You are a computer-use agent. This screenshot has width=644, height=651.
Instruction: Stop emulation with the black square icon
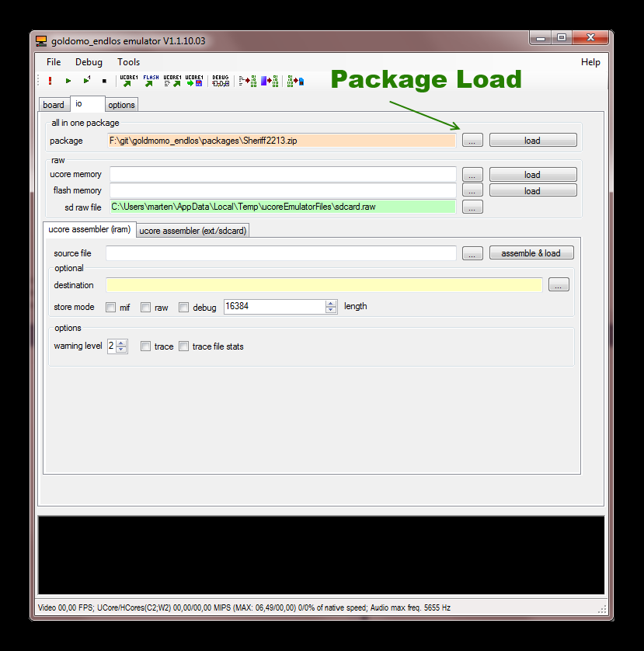coord(104,81)
